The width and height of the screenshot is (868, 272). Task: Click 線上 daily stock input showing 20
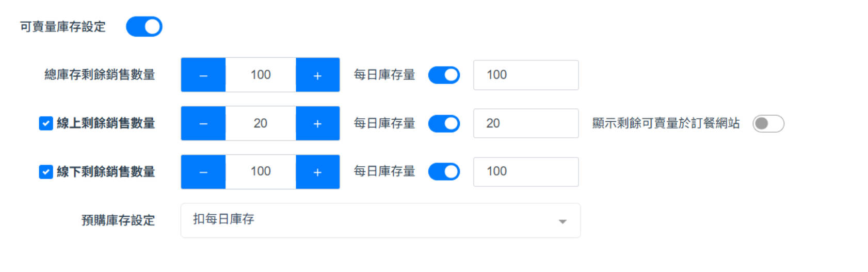525,123
